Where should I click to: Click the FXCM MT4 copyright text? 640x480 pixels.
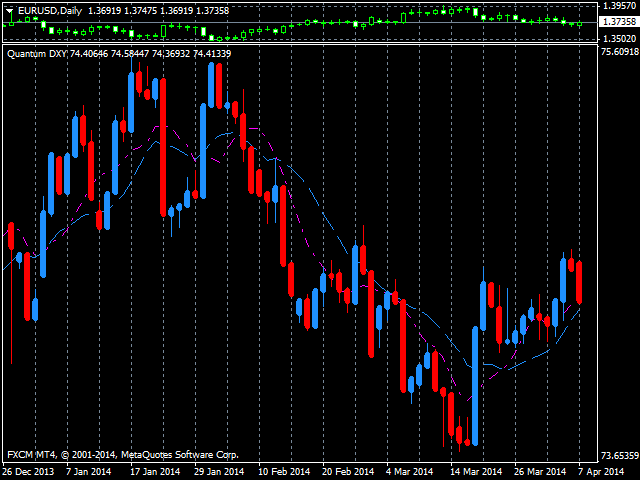[123, 455]
